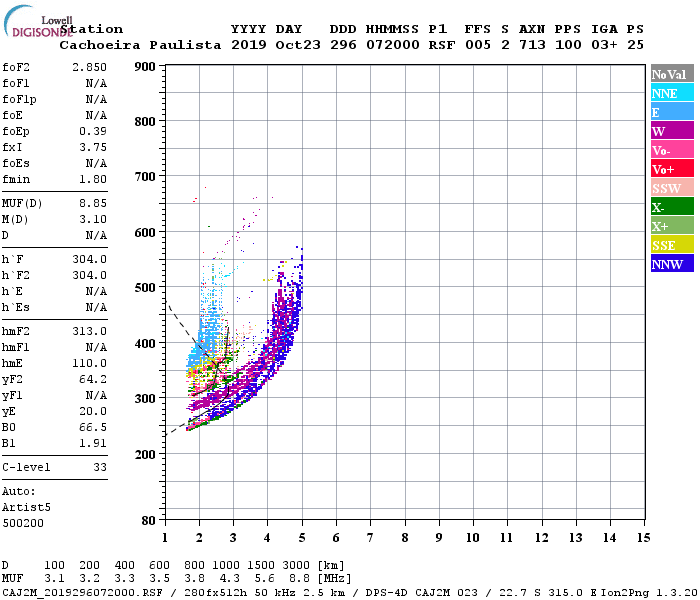Click the hmF2 value 313.0
The width and height of the screenshot is (700, 600).
pyautogui.click(x=90, y=331)
